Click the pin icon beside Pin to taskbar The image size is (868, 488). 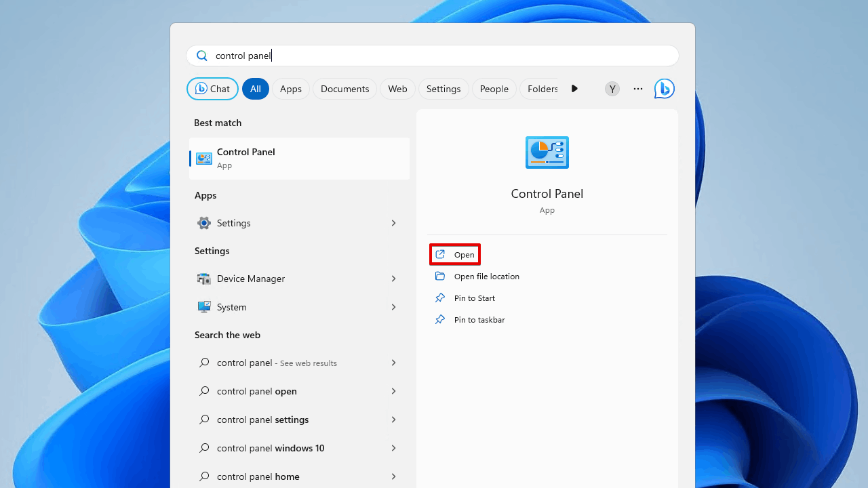coord(440,319)
